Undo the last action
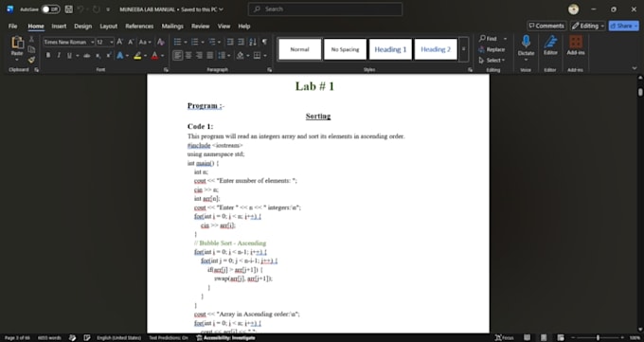Image resolution: width=644 pixels, height=342 pixels. 80,9
